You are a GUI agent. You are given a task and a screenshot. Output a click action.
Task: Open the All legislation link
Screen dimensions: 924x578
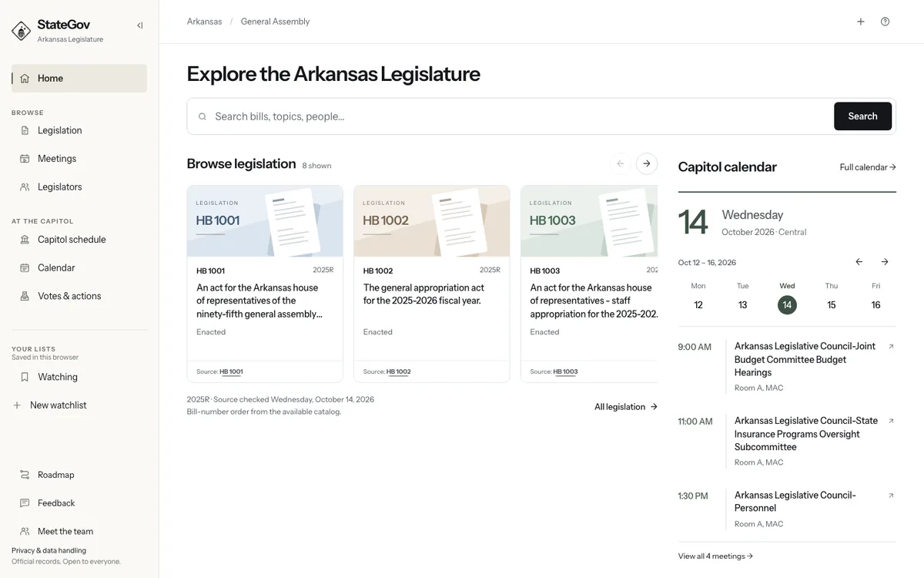[626, 407]
